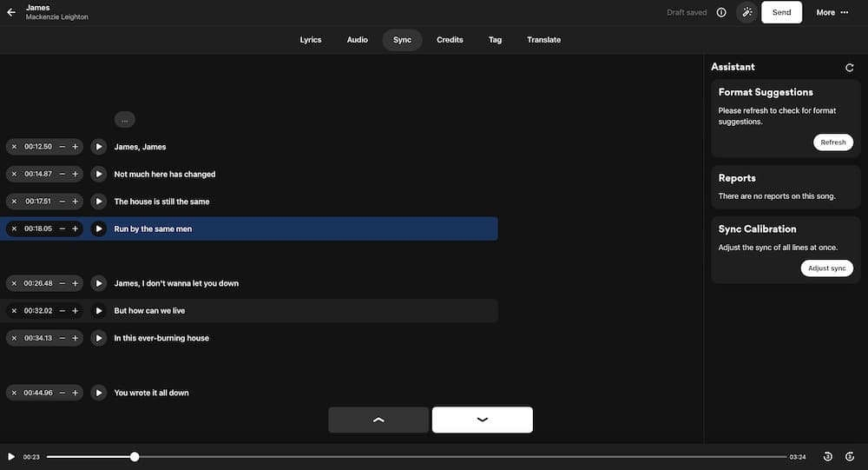Move to previous line with up chevron button
Viewport: 868px width, 470px height.
click(x=378, y=420)
